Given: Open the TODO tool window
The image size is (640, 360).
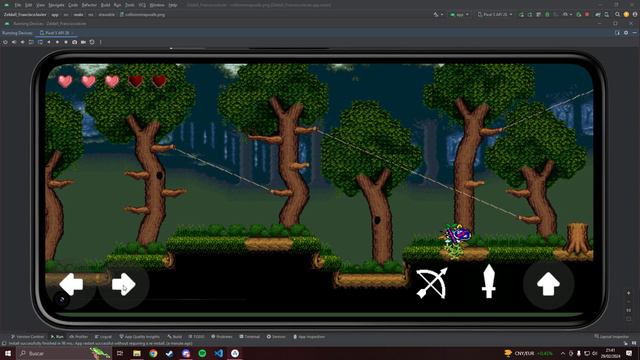Looking at the screenshot, I should point(196,337).
